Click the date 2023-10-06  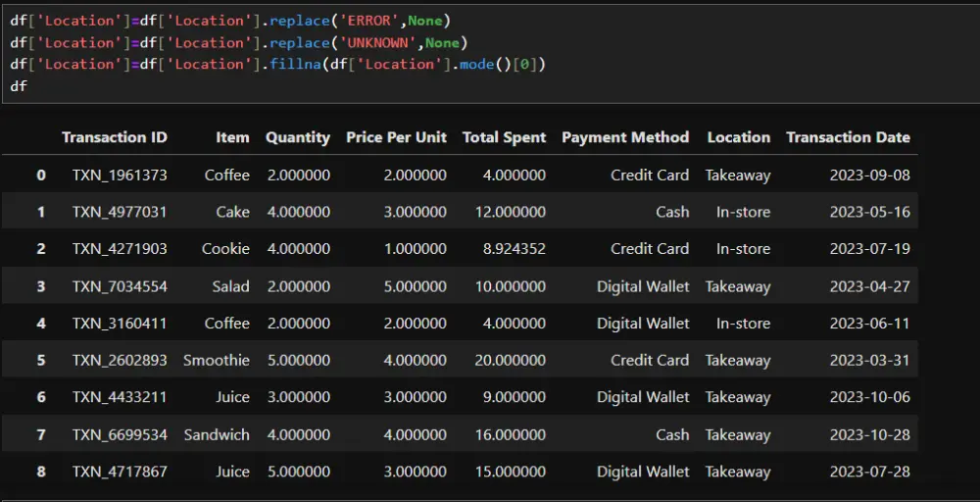point(869,397)
